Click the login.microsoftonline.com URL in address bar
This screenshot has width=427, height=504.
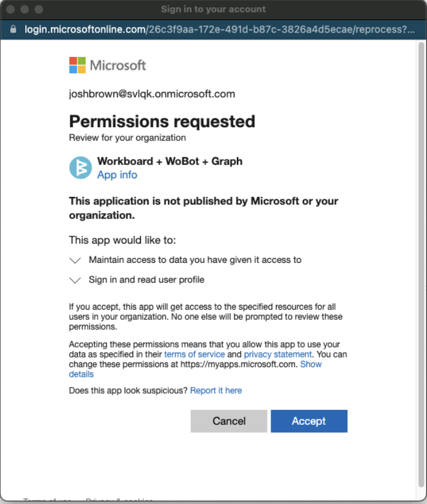219,29
